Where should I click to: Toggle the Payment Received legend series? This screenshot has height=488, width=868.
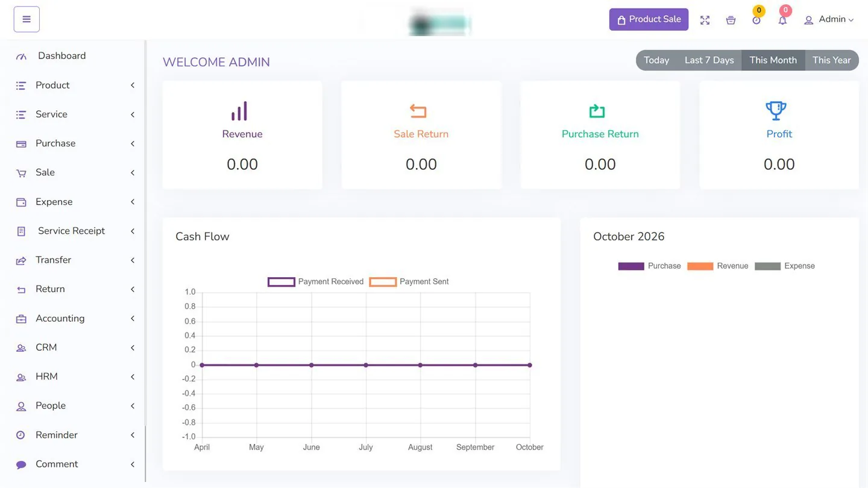[316, 281]
